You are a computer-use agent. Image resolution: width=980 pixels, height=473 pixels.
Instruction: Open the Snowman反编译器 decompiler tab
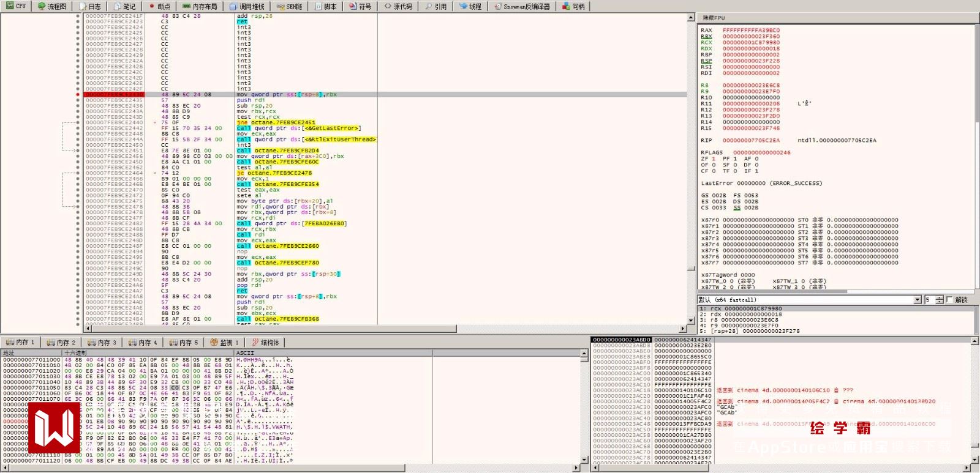[522, 6]
